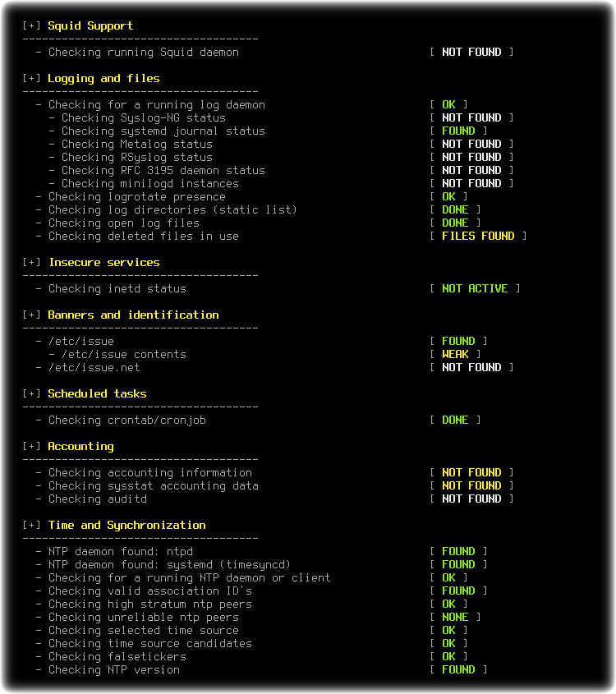Click 'Checking sysstat accounting data'
This screenshot has width=616, height=694.
pos(153,486)
